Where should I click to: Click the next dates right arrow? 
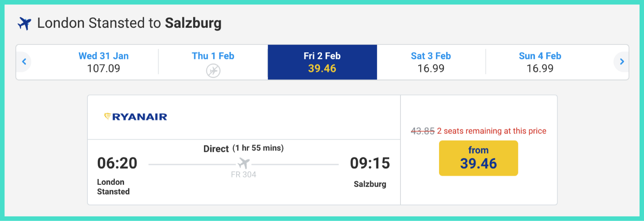click(x=622, y=62)
